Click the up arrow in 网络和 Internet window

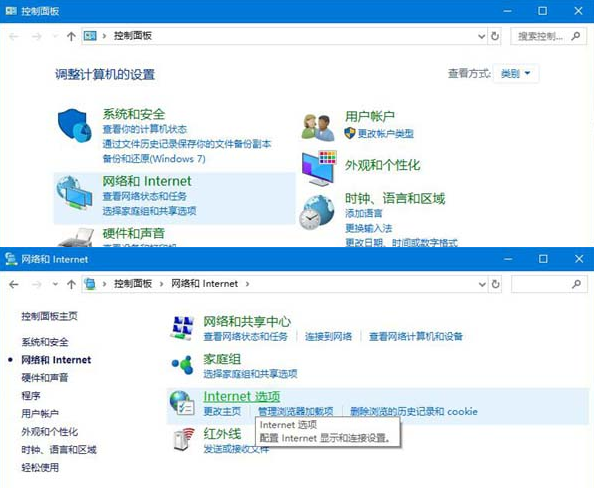[x=71, y=284]
